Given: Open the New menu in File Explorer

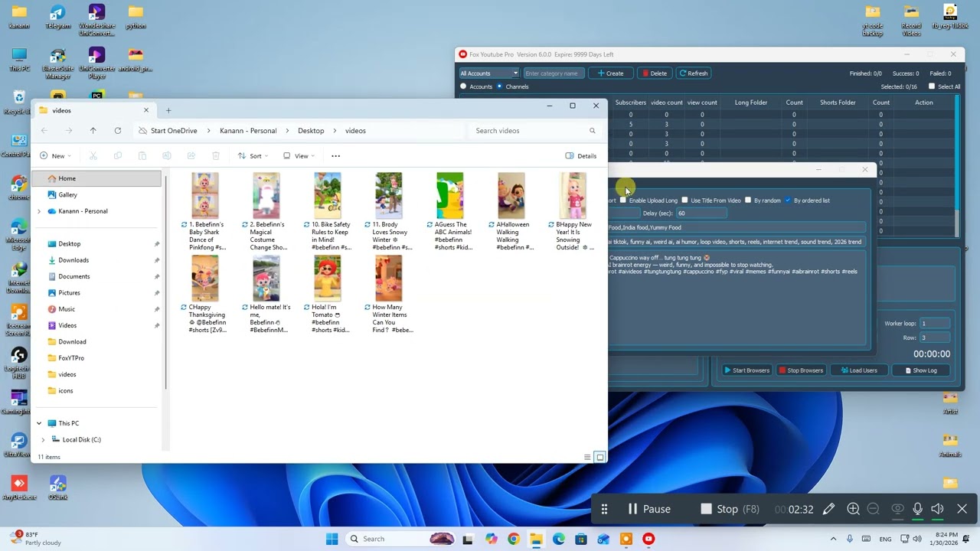Looking at the screenshot, I should (x=54, y=156).
